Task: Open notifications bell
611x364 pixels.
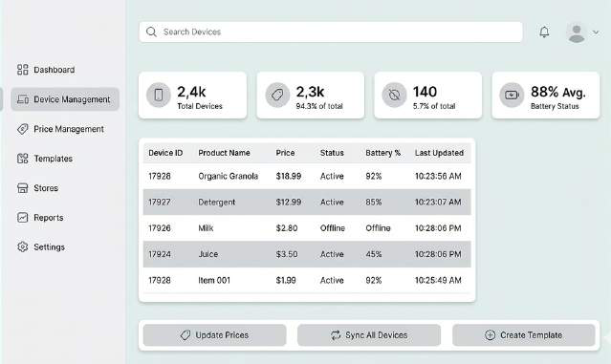Action: tap(544, 32)
